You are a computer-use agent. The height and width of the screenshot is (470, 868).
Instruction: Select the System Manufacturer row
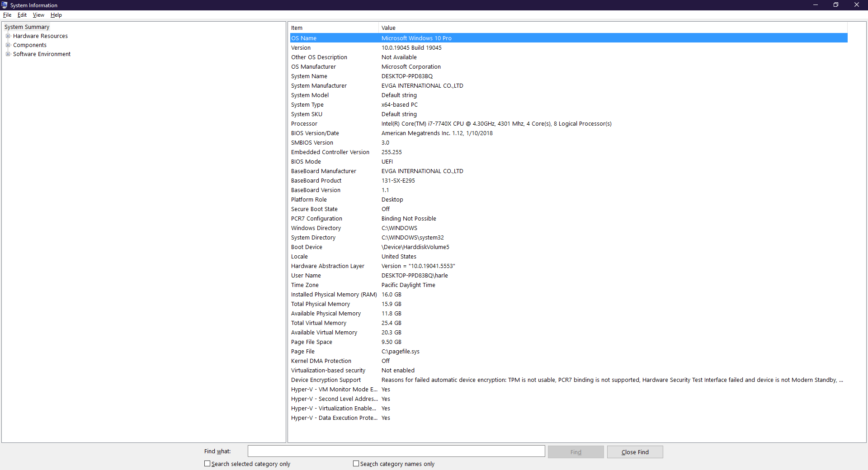[569, 86]
